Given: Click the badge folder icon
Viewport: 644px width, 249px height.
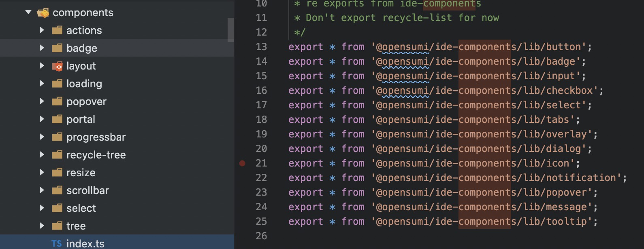Looking at the screenshot, I should (57, 48).
